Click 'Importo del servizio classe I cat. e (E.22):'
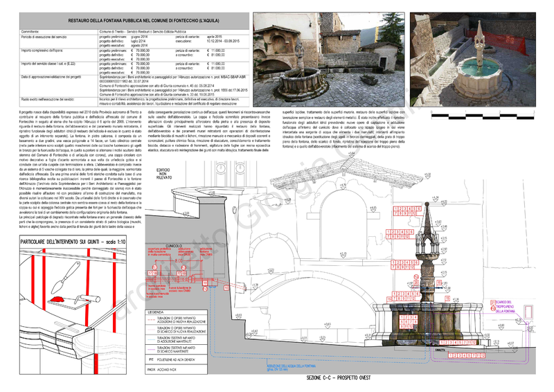 click(48, 64)
